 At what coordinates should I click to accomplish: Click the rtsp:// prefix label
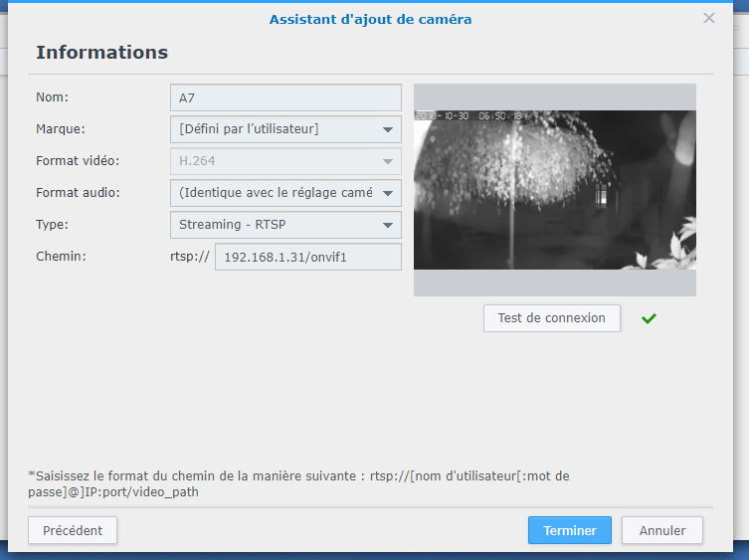(190, 257)
